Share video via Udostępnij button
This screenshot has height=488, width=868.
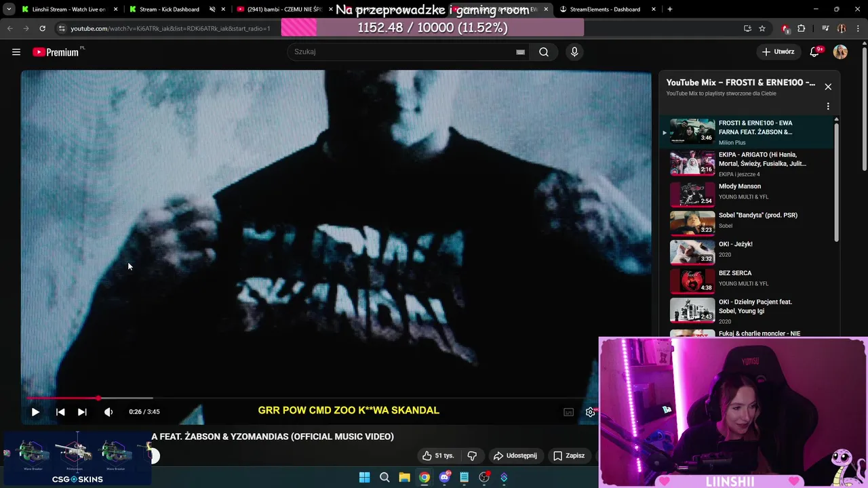click(x=515, y=455)
